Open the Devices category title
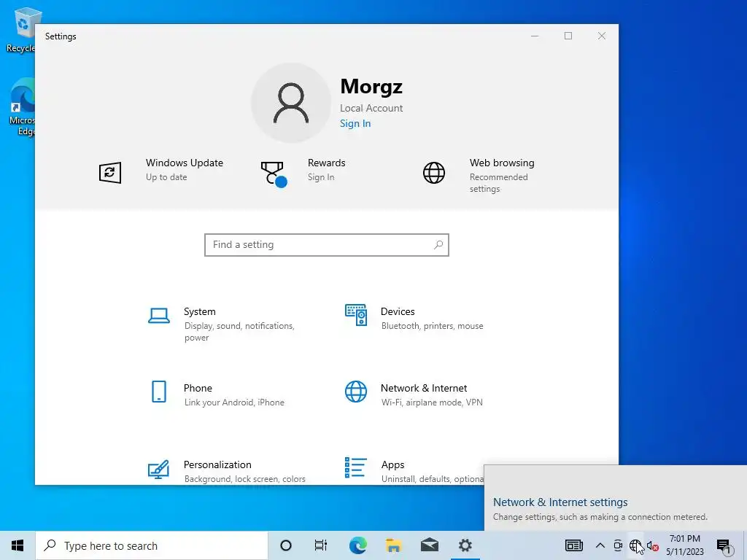The width and height of the screenshot is (747, 560). click(398, 311)
